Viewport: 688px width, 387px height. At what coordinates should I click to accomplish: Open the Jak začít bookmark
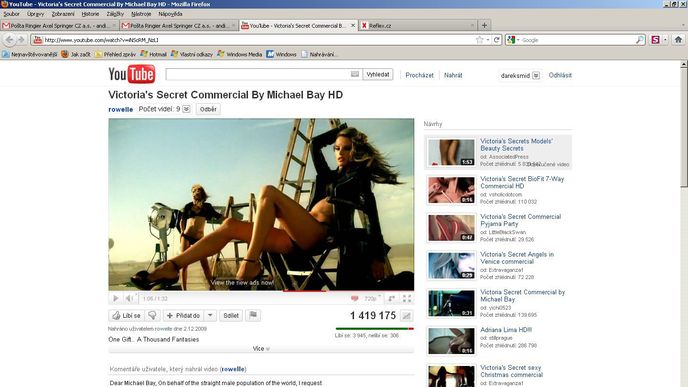click(x=76, y=54)
